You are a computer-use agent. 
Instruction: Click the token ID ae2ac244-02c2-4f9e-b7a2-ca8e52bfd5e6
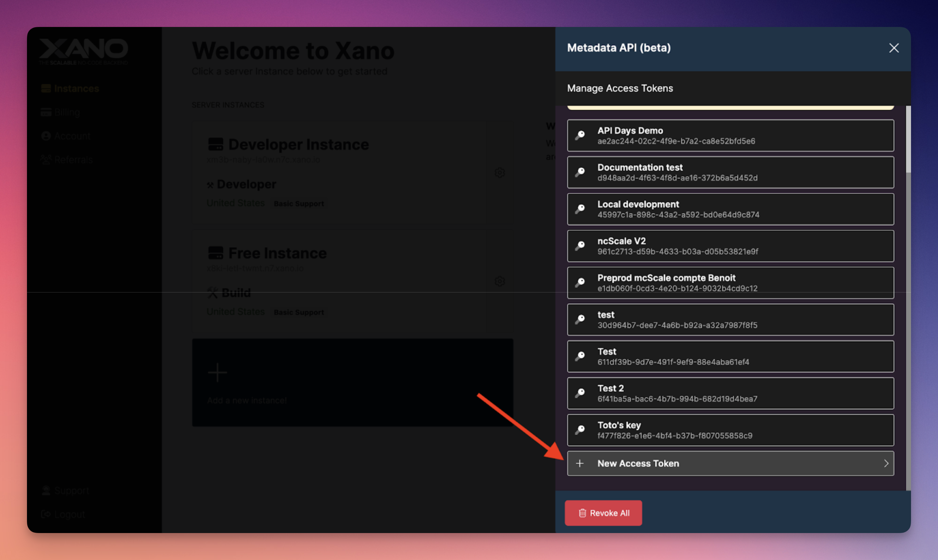tap(676, 141)
